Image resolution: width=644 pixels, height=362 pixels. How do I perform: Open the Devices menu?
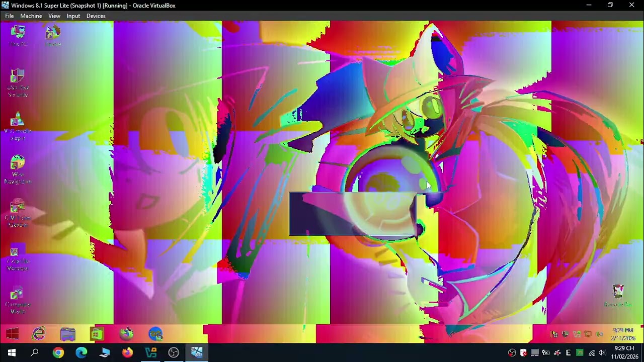click(96, 16)
